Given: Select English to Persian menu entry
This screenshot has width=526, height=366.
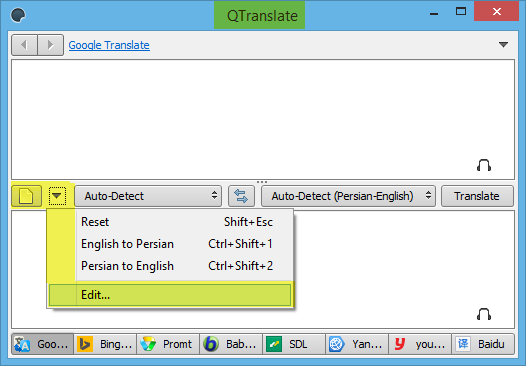Looking at the screenshot, I should (170, 244).
